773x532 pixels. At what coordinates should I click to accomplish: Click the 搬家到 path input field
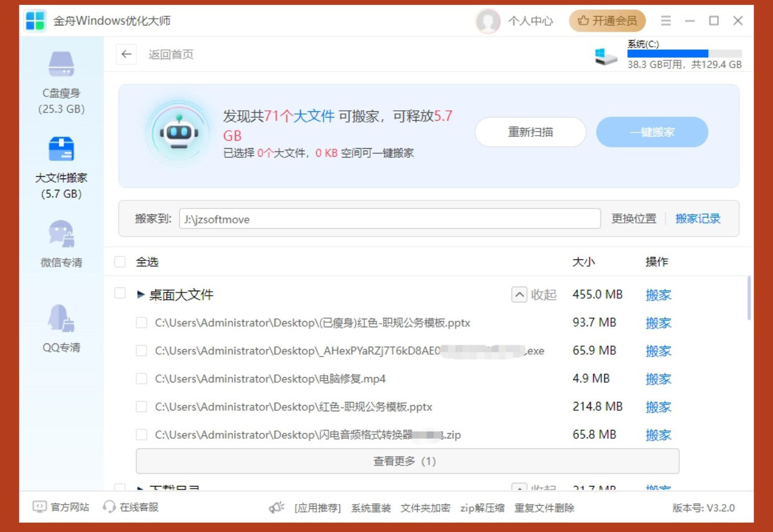tap(390, 219)
